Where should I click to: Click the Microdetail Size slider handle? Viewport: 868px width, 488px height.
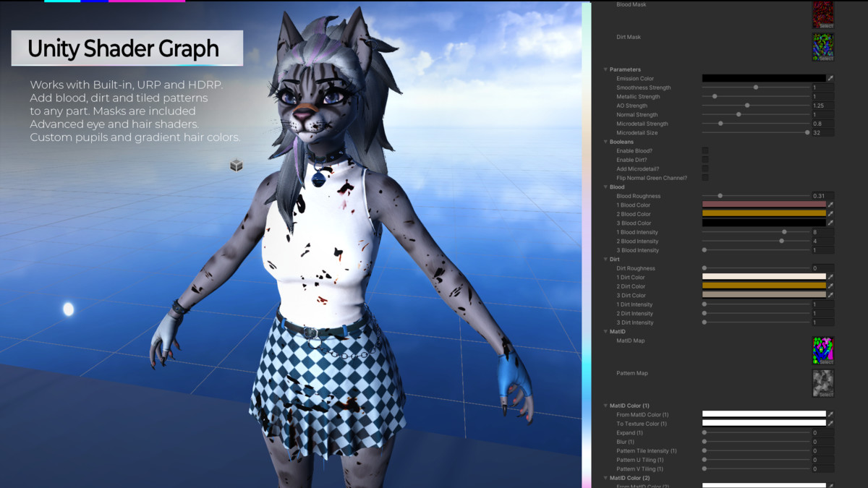coord(807,132)
